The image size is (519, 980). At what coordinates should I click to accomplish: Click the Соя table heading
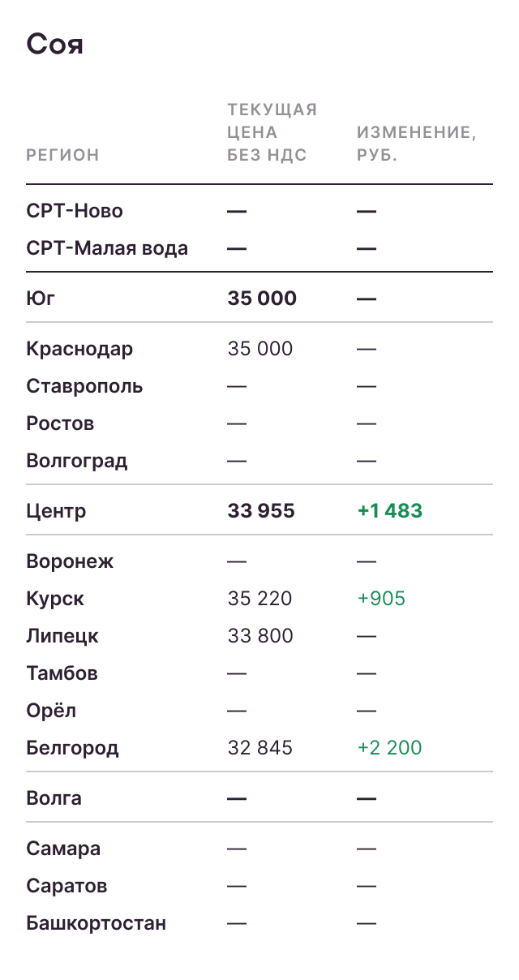(55, 44)
